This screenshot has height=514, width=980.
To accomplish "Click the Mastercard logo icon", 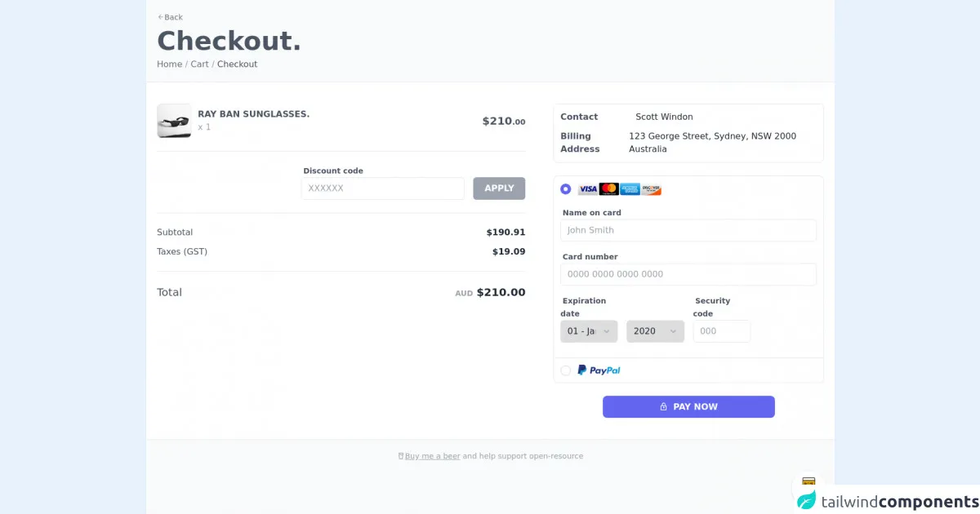I will pos(608,189).
